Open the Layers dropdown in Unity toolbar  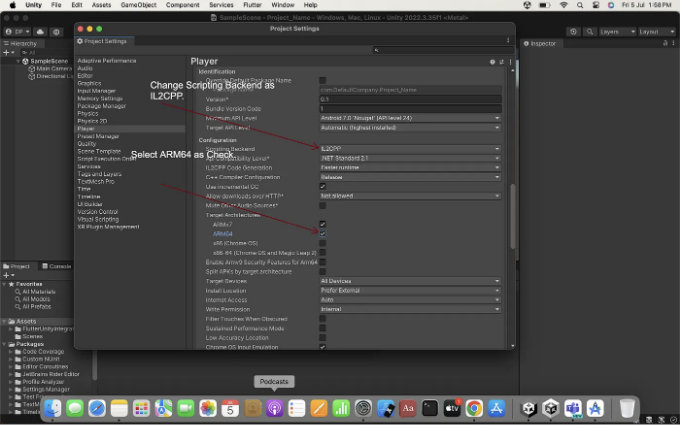[x=618, y=32]
